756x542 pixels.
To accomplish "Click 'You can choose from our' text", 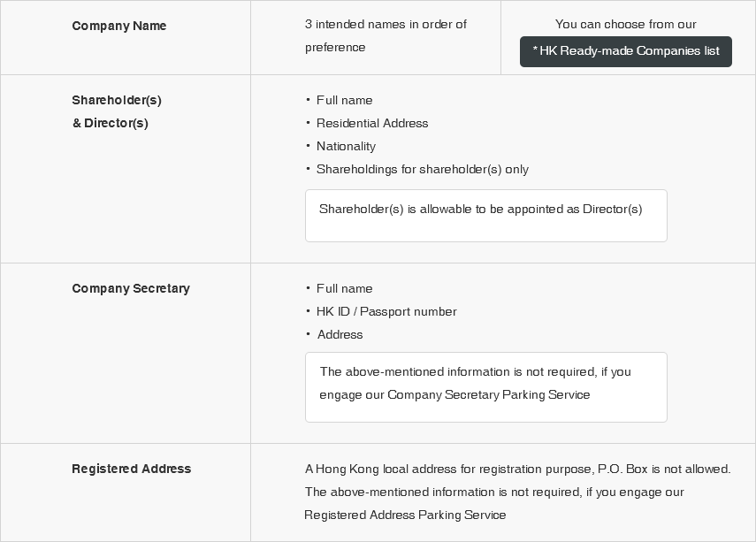I will pos(625,24).
